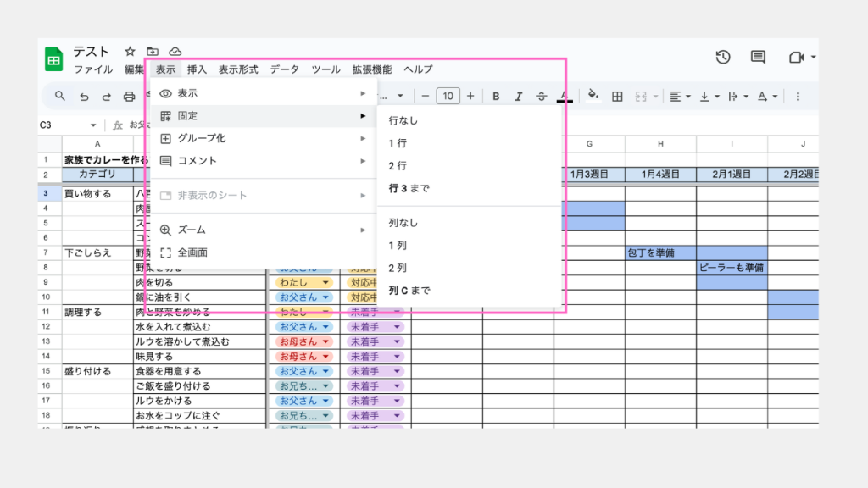Open the comments panel icon

tap(758, 58)
